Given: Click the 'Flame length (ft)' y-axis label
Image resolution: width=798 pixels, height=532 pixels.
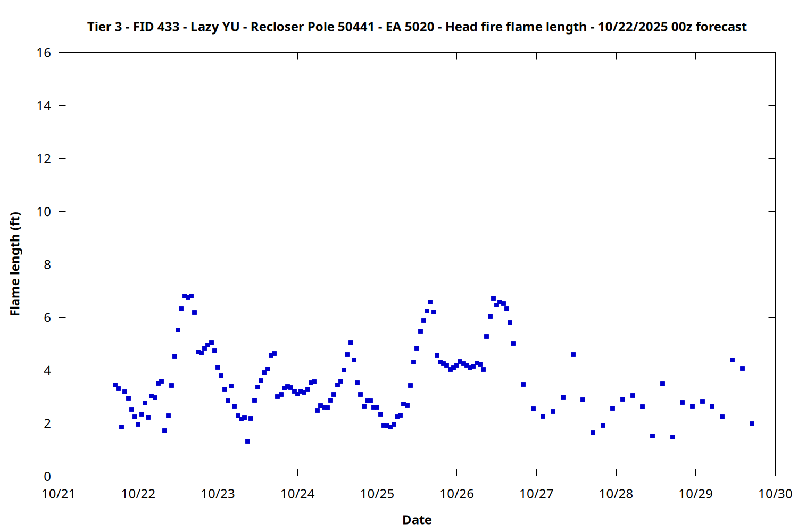Looking at the screenshot, I should tap(15, 264).
